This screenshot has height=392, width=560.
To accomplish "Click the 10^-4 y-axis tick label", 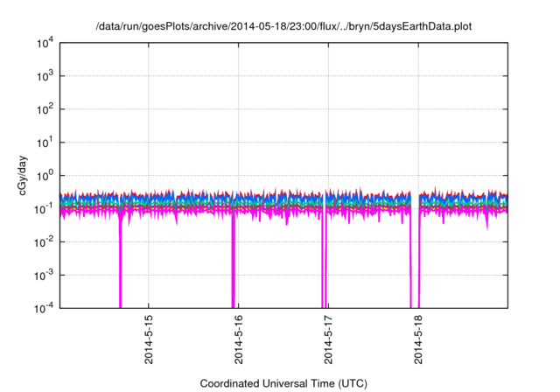I will point(44,309).
